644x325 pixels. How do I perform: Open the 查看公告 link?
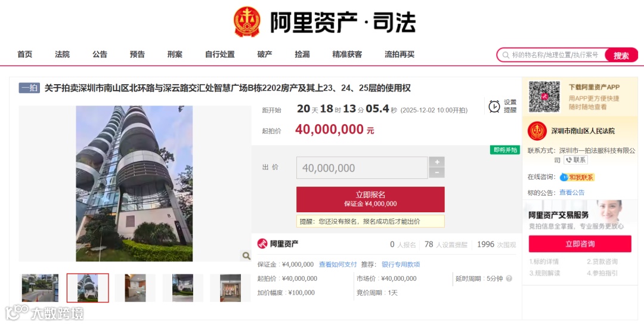pyautogui.click(x=572, y=192)
